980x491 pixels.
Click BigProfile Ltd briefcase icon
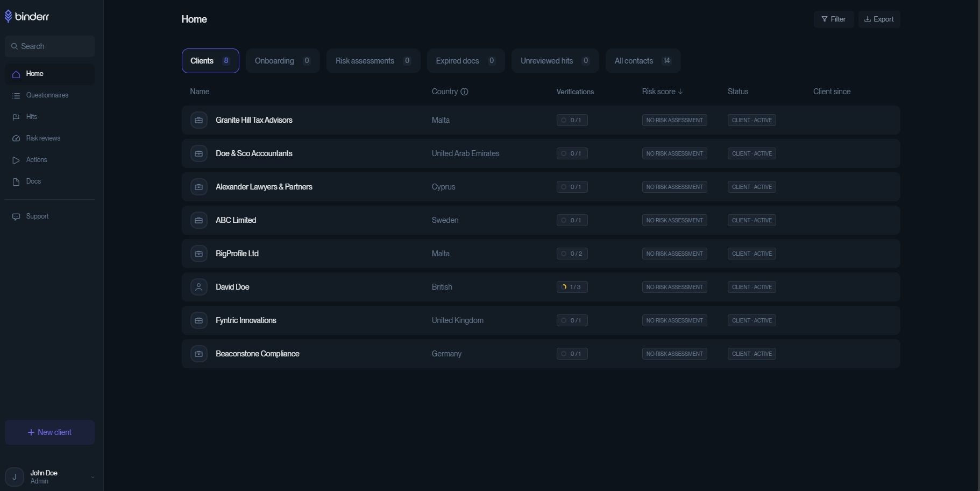[199, 254]
